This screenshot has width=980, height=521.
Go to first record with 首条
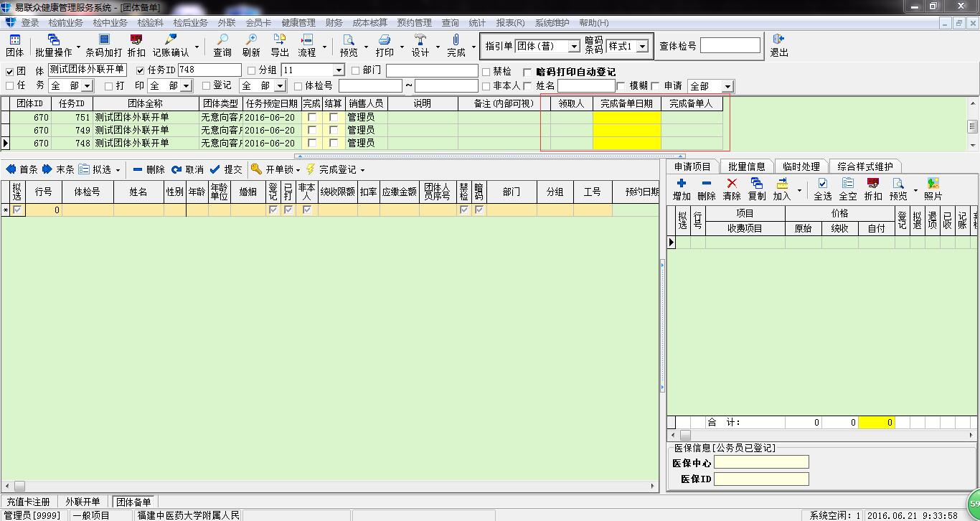pos(22,169)
